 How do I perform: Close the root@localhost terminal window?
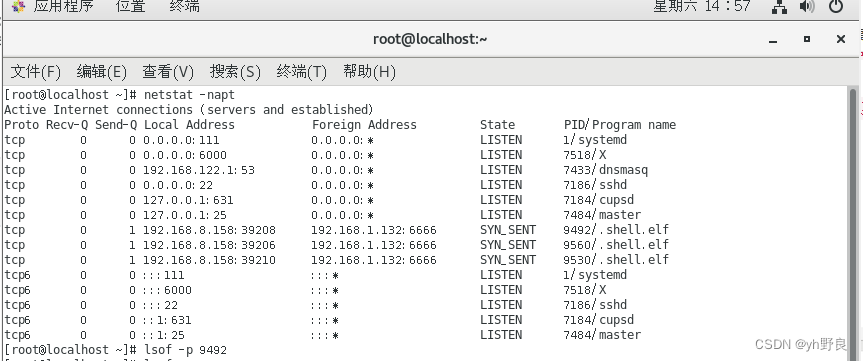click(x=840, y=39)
